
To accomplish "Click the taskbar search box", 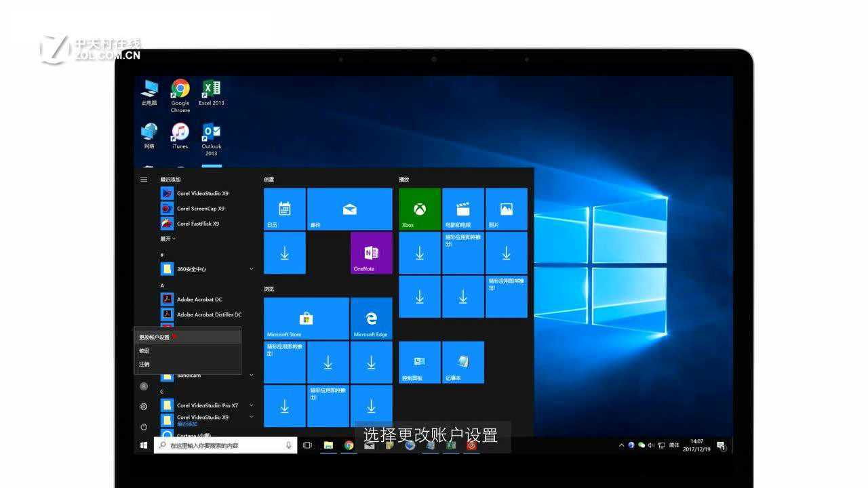I will click(225, 445).
